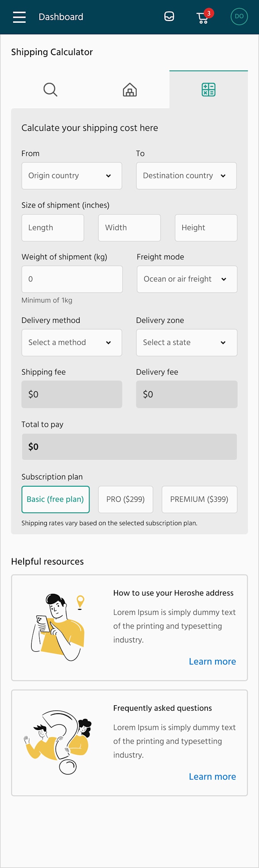
Task: Choose the PREMIUM ($399) plan
Action: [x=200, y=500]
